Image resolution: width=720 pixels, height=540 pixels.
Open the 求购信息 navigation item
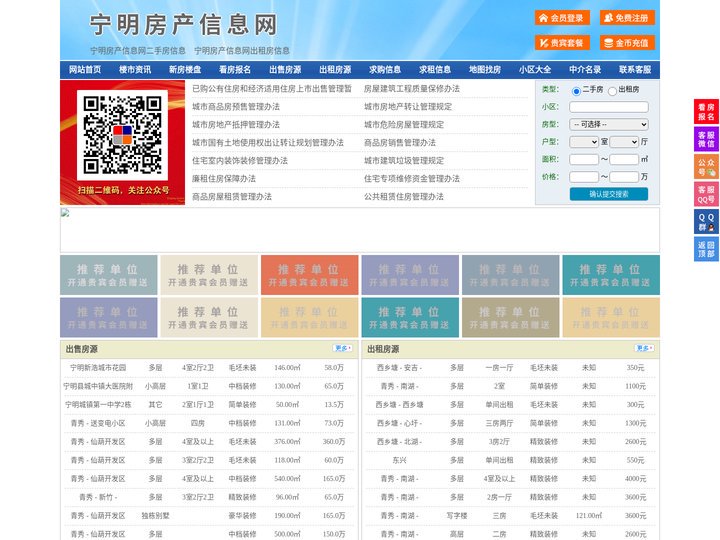[385, 70]
